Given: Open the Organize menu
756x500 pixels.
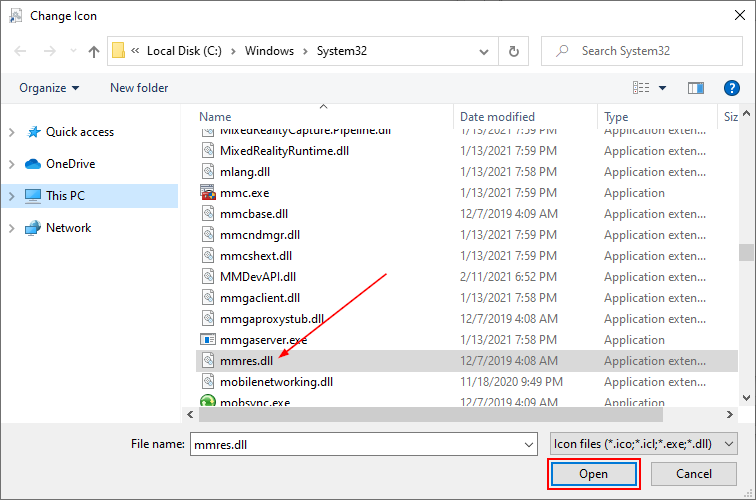Looking at the screenshot, I should [49, 88].
